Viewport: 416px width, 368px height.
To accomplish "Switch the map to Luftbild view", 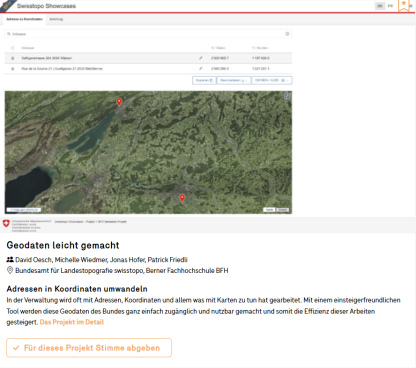I will click(282, 210).
